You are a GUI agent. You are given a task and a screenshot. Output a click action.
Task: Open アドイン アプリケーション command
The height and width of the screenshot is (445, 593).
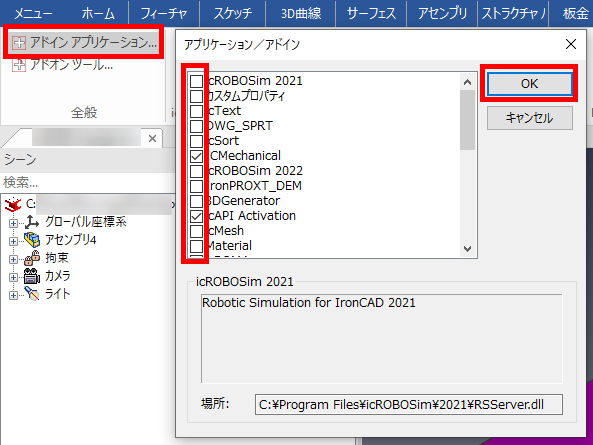coord(84,42)
